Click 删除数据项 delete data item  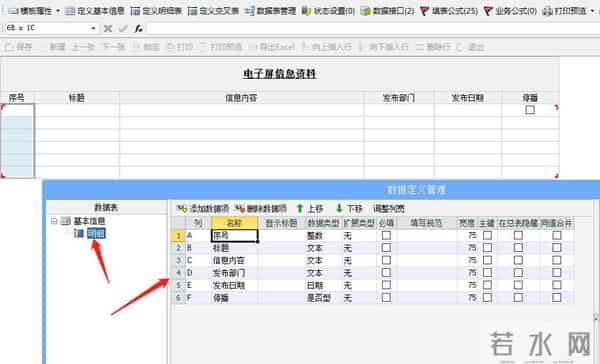[x=261, y=209]
